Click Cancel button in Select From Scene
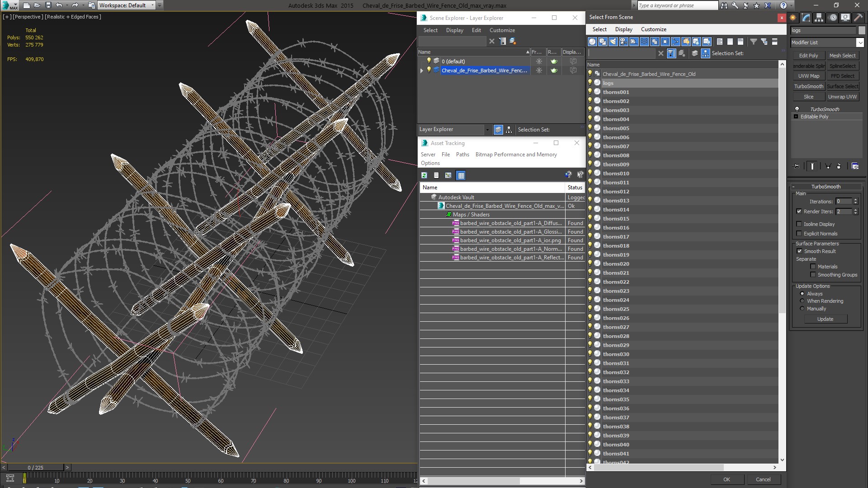The image size is (868, 488). click(763, 479)
